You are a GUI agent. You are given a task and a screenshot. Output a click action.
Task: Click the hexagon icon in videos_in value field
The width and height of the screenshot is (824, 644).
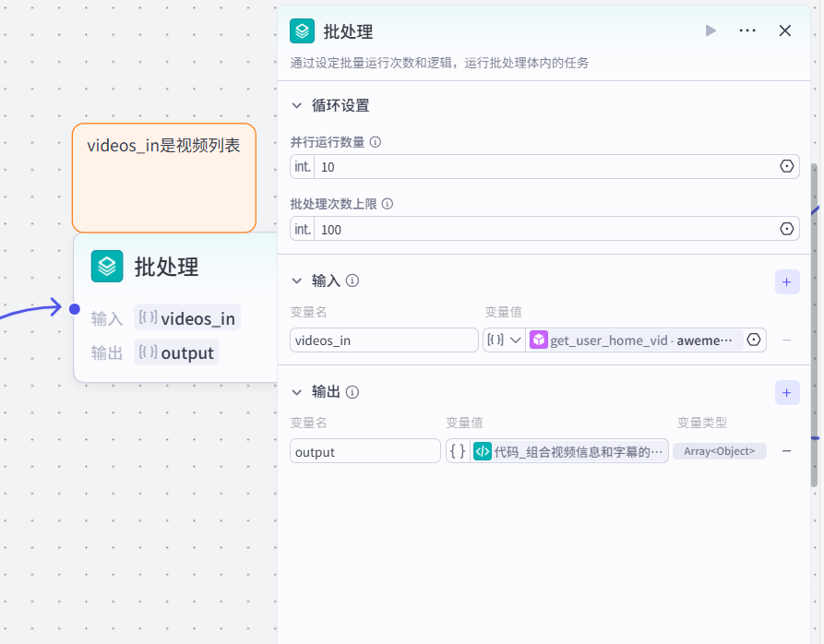[x=754, y=340]
